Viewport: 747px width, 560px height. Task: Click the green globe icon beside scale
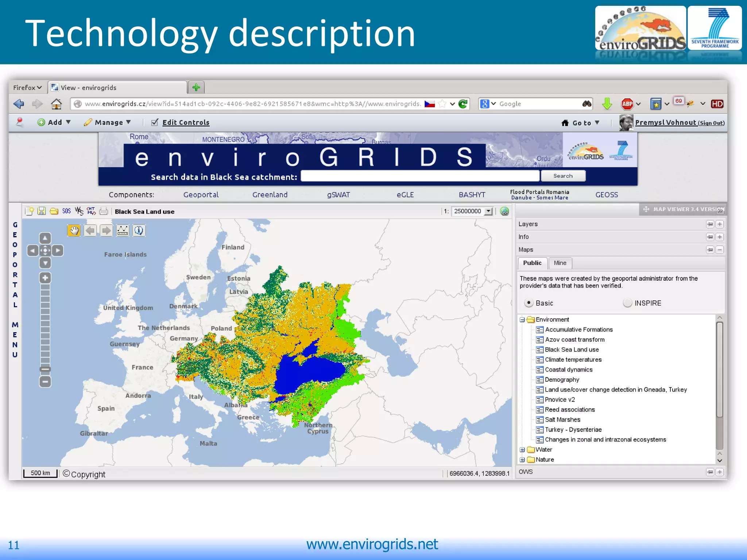[504, 211]
